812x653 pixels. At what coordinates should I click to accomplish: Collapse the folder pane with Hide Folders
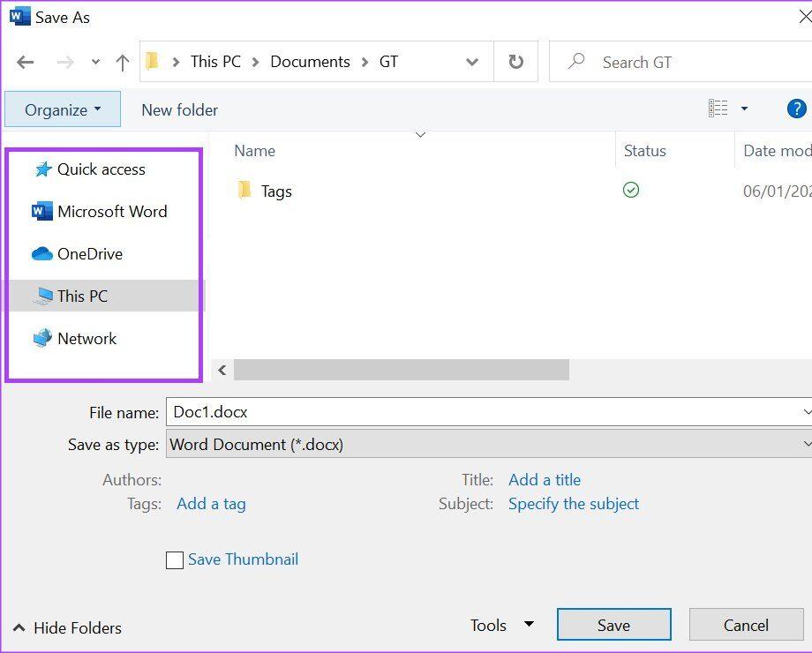(68, 627)
